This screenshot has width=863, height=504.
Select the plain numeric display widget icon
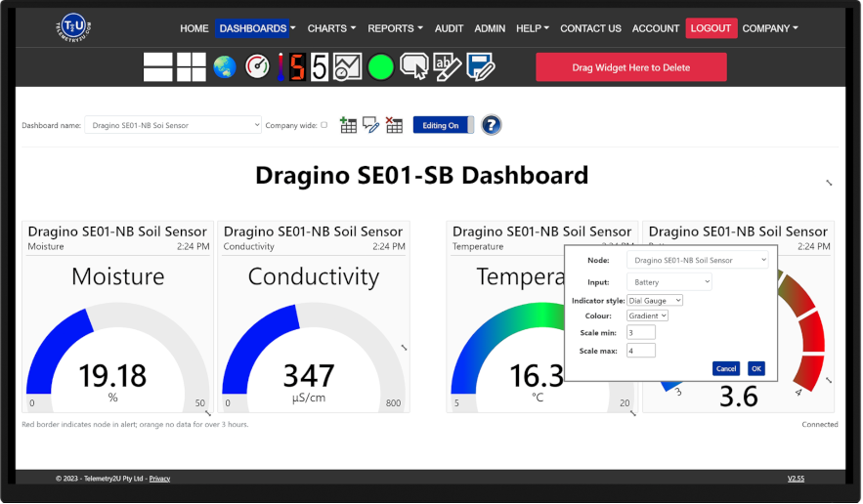(x=320, y=67)
